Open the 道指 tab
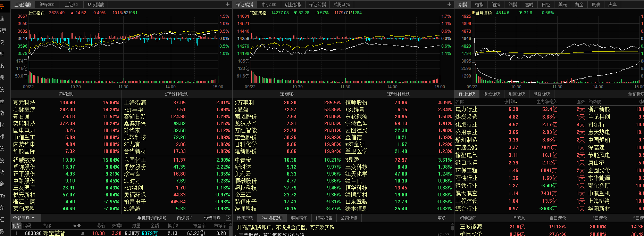This screenshot has height=236, width=644. coord(496,5)
